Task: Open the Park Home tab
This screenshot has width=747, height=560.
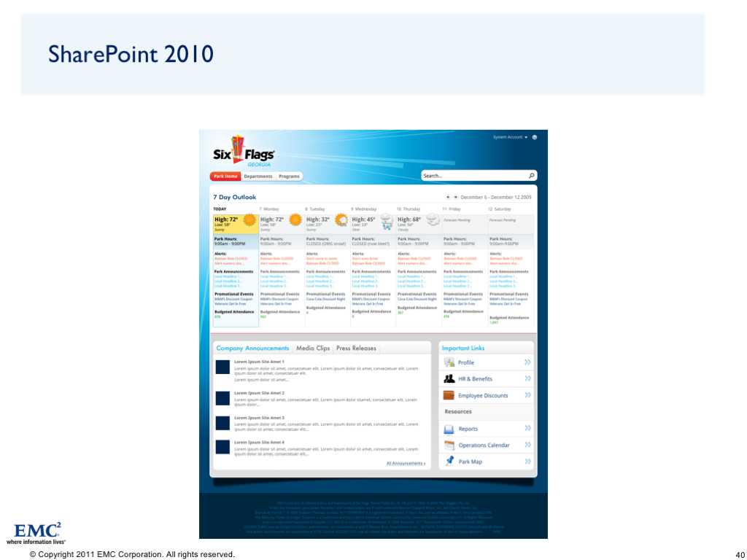Action: 225,176
